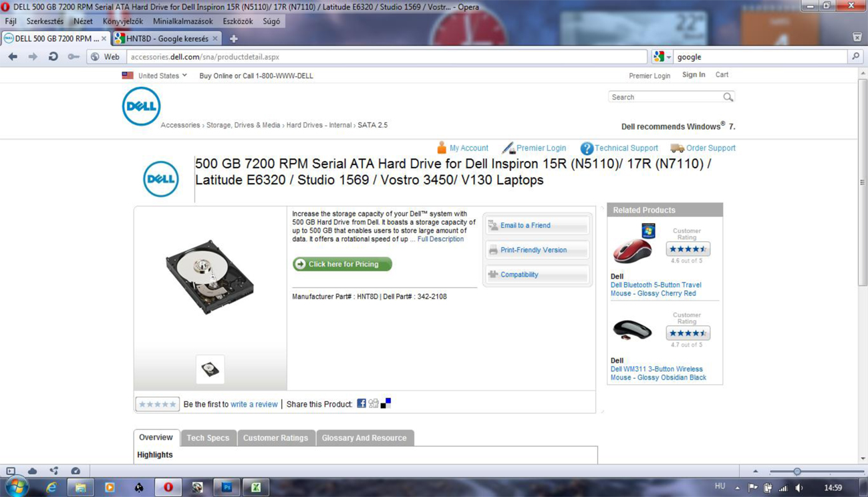Screen dimensions: 868x497
Task: Click the Web globe site badge
Action: tap(105, 57)
